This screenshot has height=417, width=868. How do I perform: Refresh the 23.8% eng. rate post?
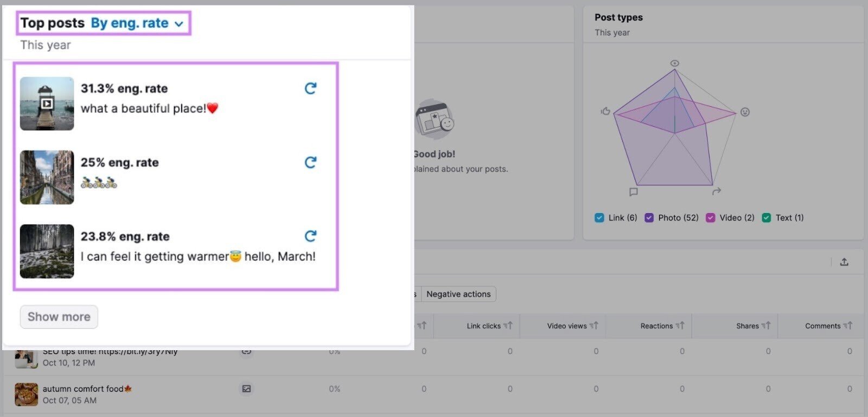coord(310,236)
